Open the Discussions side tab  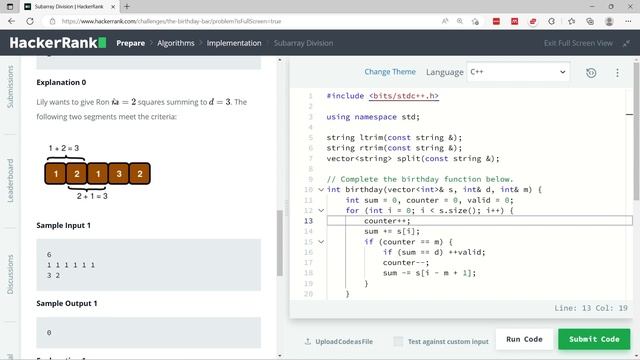click(x=10, y=274)
